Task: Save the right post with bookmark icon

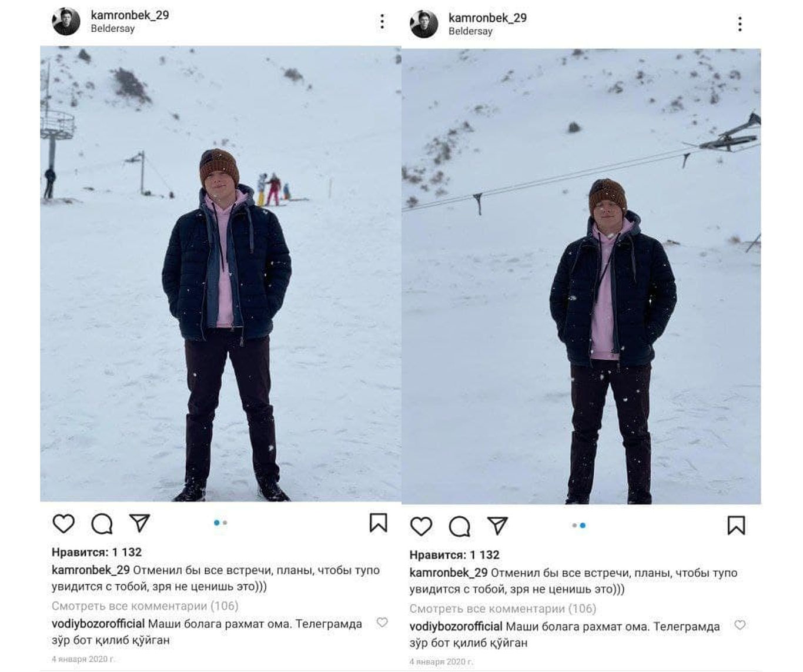Action: (736, 526)
